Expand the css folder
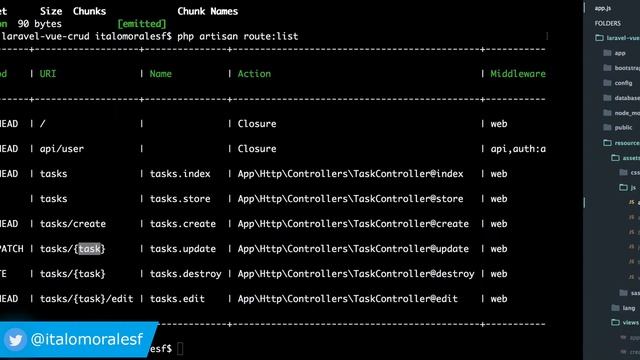The width and height of the screenshot is (640, 360). point(629,173)
